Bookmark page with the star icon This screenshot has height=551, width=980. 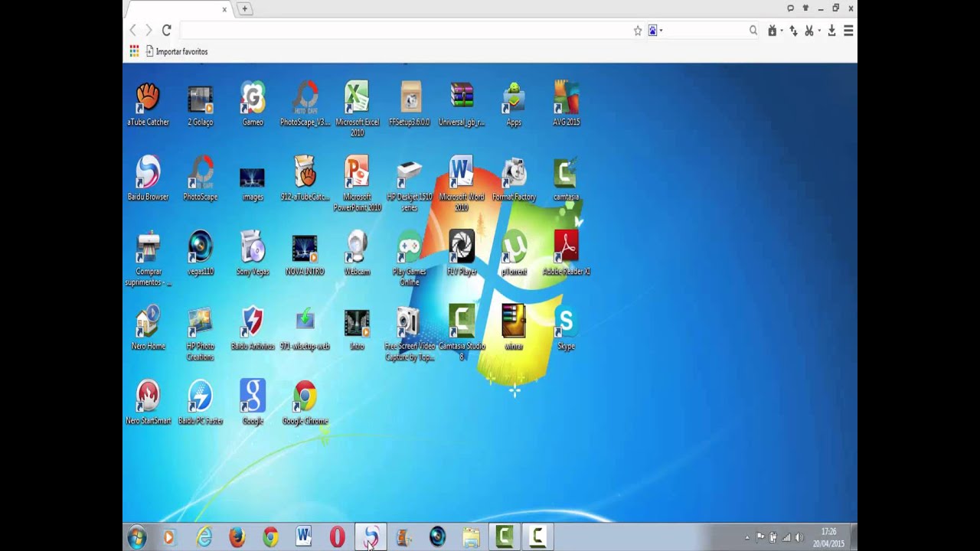pos(638,31)
